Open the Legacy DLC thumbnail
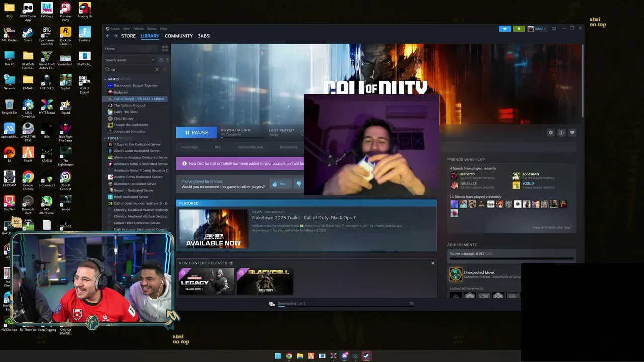Image resolution: width=644 pixels, height=362 pixels. (x=206, y=281)
